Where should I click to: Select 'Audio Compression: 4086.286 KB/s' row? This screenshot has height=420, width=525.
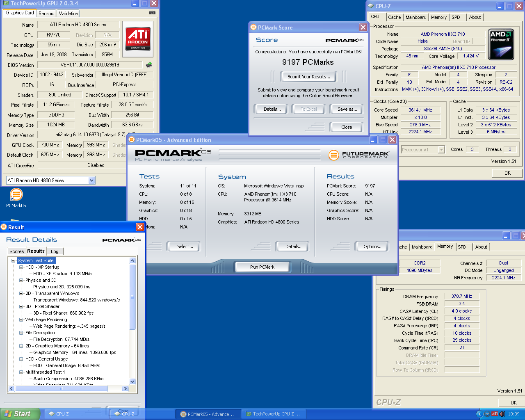(x=68, y=379)
